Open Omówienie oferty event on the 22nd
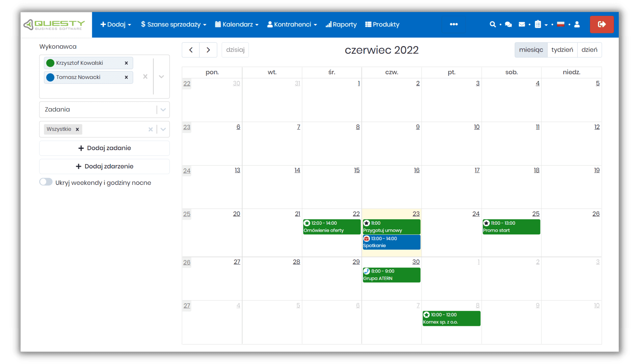The height and width of the screenshot is (364, 640). pyautogui.click(x=332, y=227)
